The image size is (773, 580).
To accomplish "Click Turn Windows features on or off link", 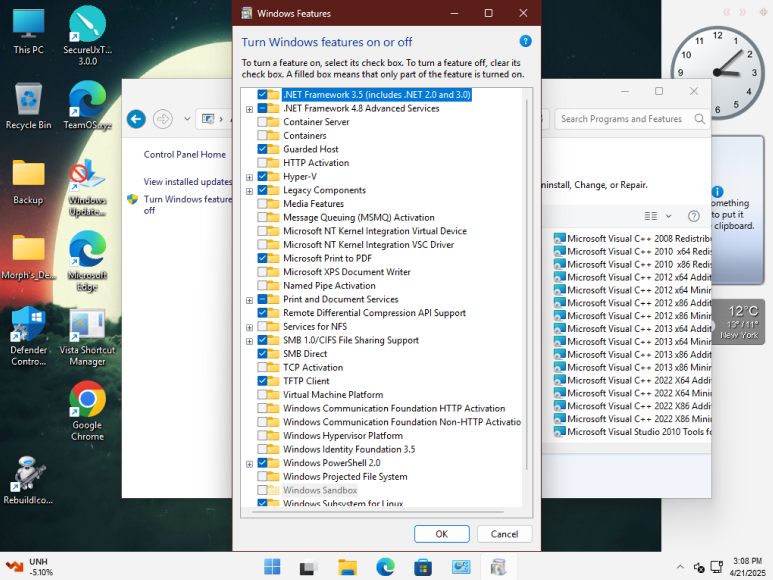I will tap(188, 205).
